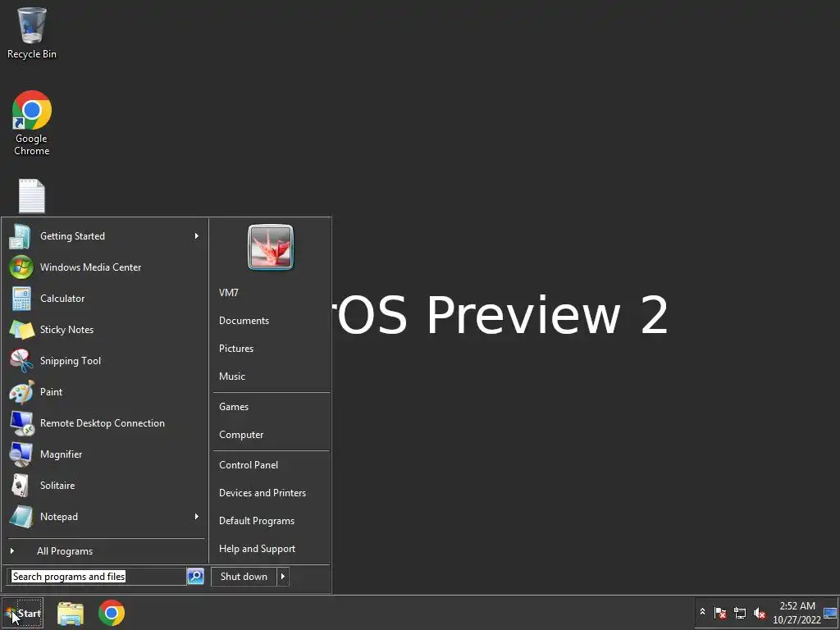Image resolution: width=840 pixels, height=630 pixels.
Task: Open Pictures from Start menu
Action: [x=236, y=349]
